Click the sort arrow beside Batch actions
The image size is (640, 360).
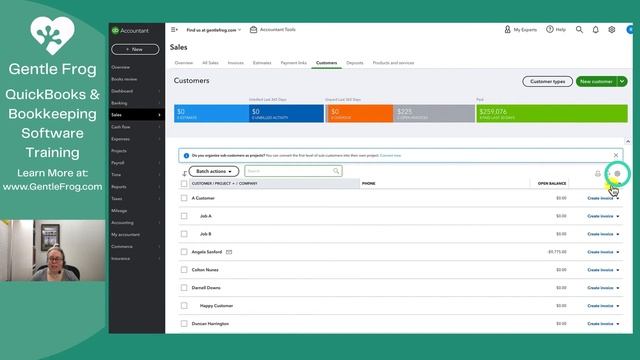pos(184,173)
